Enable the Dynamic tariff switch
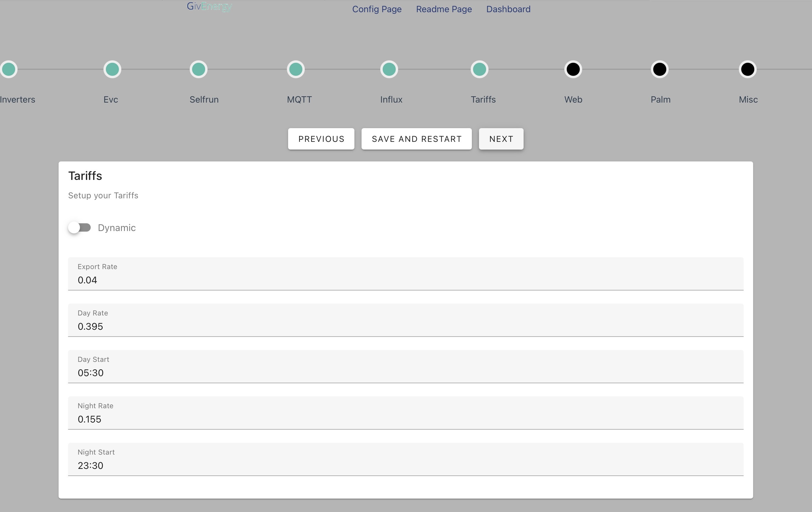The image size is (812, 512). pos(80,228)
